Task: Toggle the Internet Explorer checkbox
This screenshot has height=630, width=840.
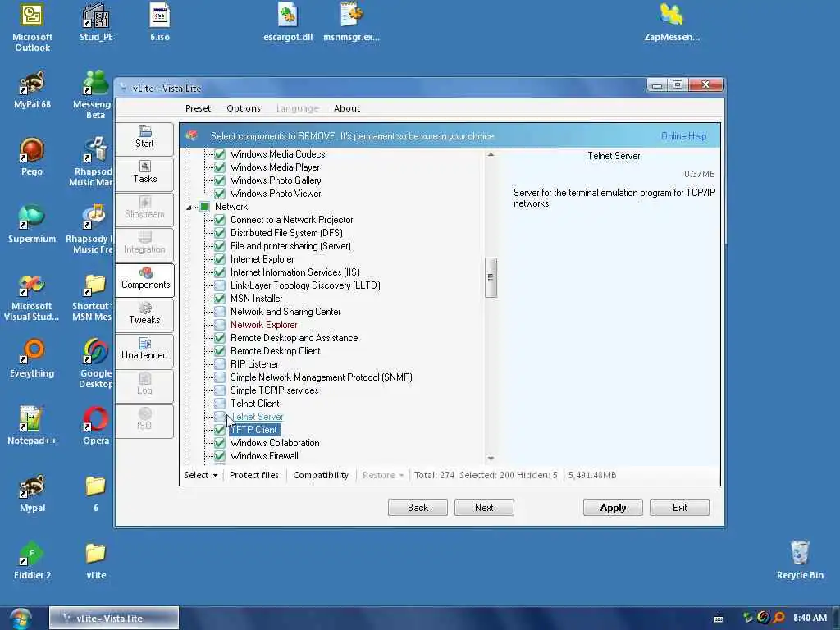Action: (220, 259)
